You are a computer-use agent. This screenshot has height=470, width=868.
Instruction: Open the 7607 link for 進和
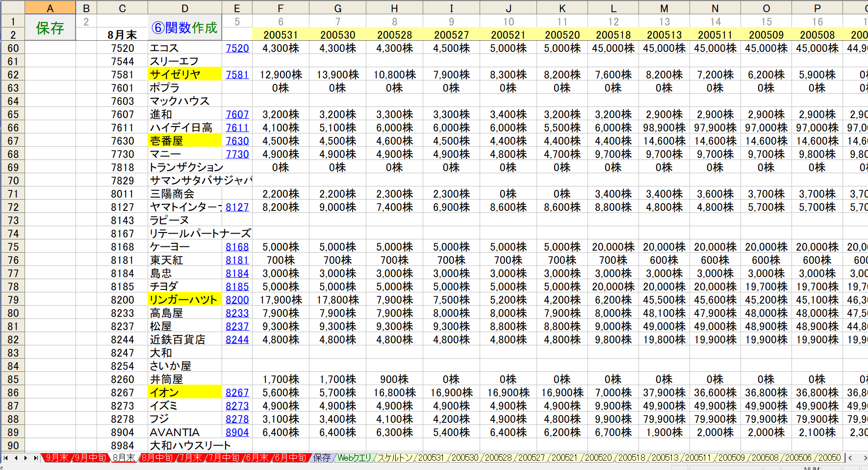(237, 114)
